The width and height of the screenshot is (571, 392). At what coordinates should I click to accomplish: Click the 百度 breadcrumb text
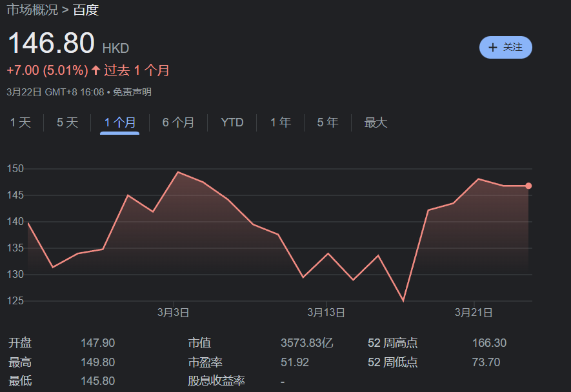tap(86, 10)
